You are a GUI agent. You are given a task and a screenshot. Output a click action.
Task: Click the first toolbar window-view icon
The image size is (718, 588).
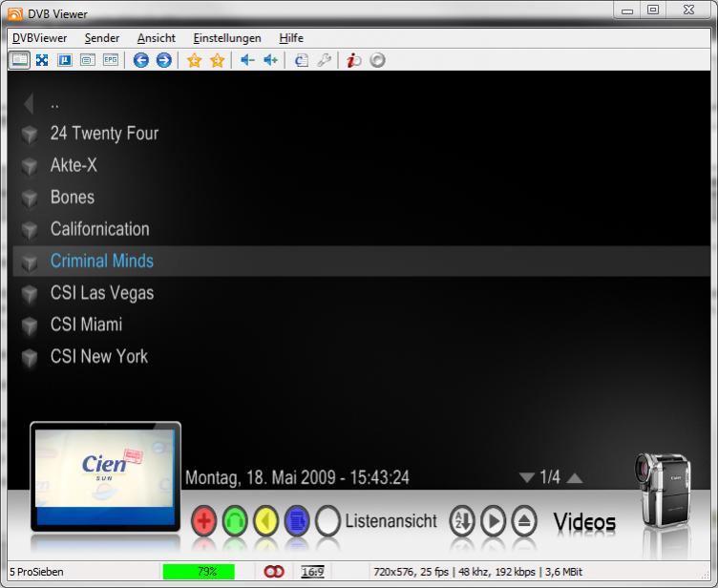19,60
